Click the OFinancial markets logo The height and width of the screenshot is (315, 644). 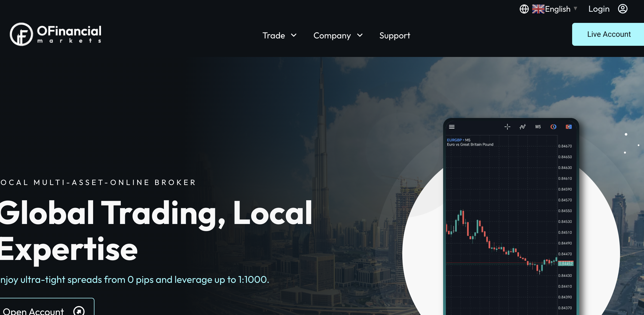tap(56, 34)
